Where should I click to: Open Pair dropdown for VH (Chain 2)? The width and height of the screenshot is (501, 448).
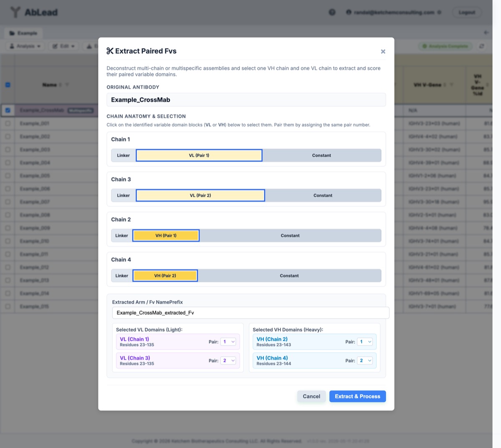(x=365, y=342)
